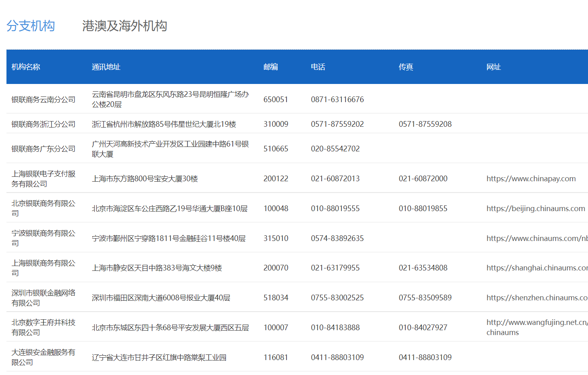Click the 通讯地址 column header

pos(106,67)
